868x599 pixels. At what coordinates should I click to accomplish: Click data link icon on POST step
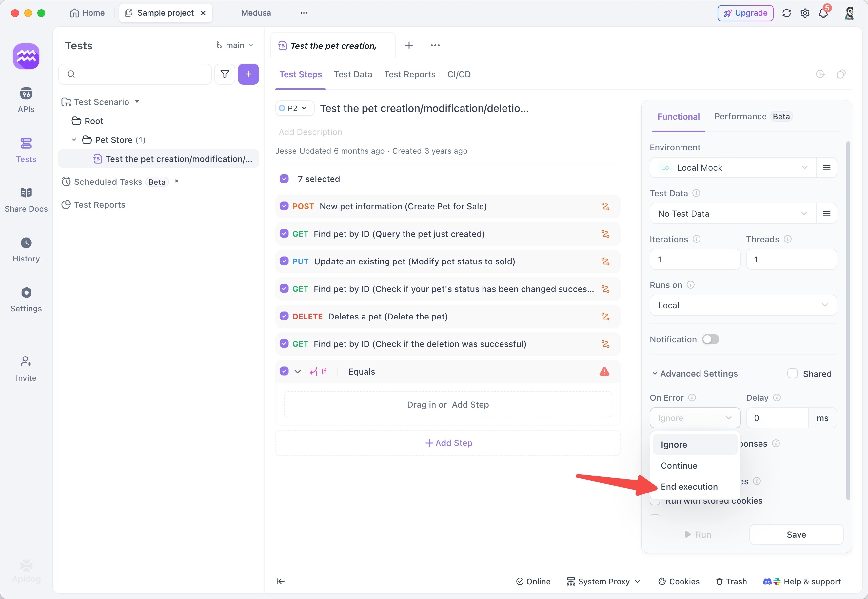pos(605,206)
